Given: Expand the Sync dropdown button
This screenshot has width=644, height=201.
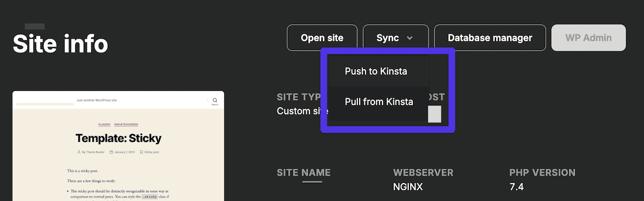Looking at the screenshot, I should (x=396, y=38).
